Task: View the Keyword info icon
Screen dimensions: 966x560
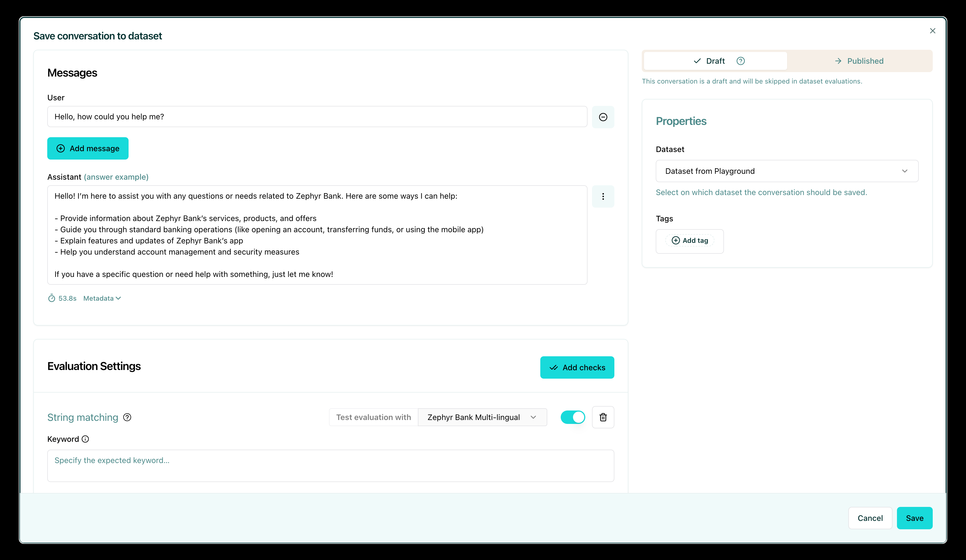Action: pos(85,439)
